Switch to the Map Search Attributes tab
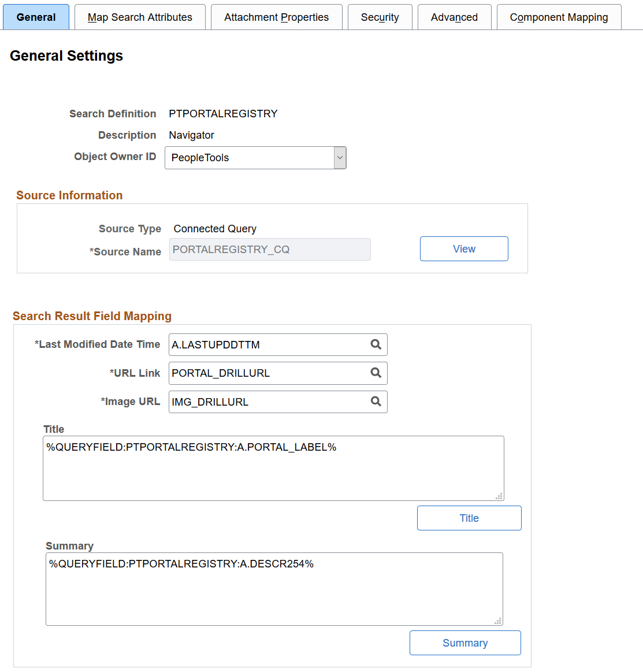The width and height of the screenshot is (643, 672). pyautogui.click(x=139, y=17)
